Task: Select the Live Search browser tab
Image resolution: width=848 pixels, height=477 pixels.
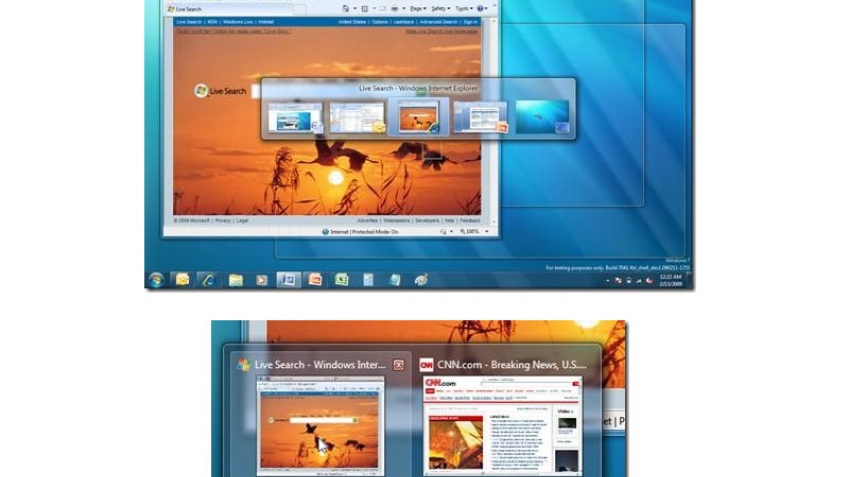Action: pos(230,9)
